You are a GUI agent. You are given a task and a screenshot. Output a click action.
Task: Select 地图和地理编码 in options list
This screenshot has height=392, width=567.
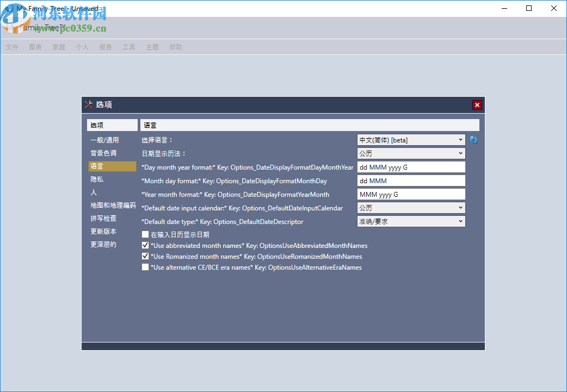tap(113, 205)
